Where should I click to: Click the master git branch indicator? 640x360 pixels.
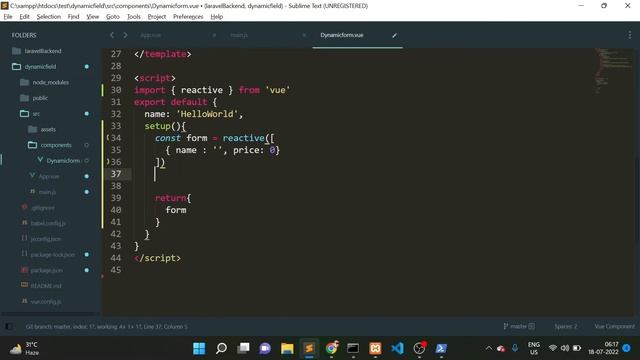519,327
